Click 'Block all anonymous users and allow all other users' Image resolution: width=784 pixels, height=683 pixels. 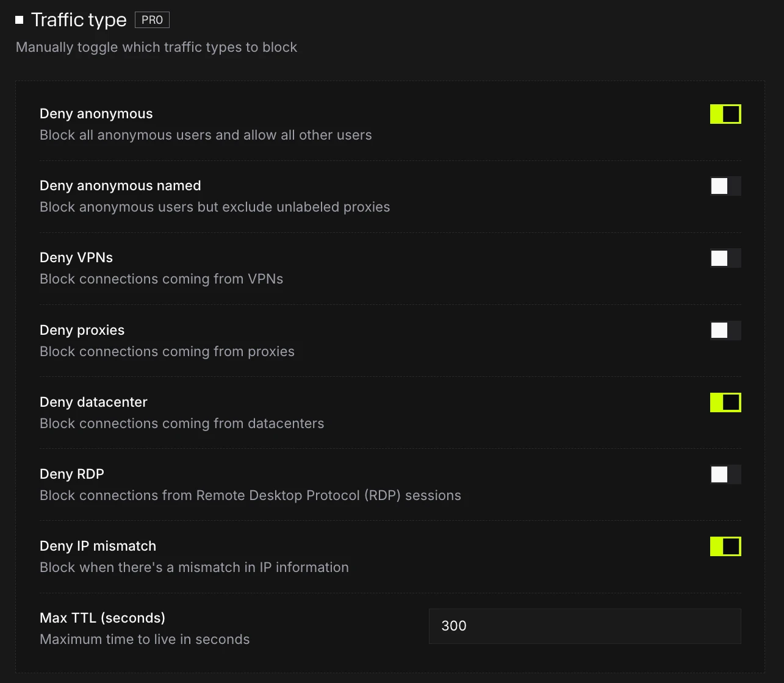click(206, 135)
